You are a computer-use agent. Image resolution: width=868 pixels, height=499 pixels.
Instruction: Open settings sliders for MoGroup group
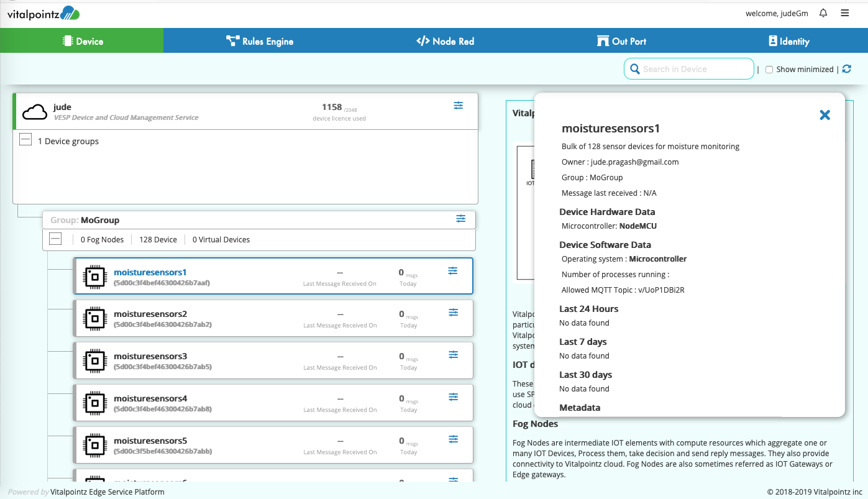[x=460, y=219]
